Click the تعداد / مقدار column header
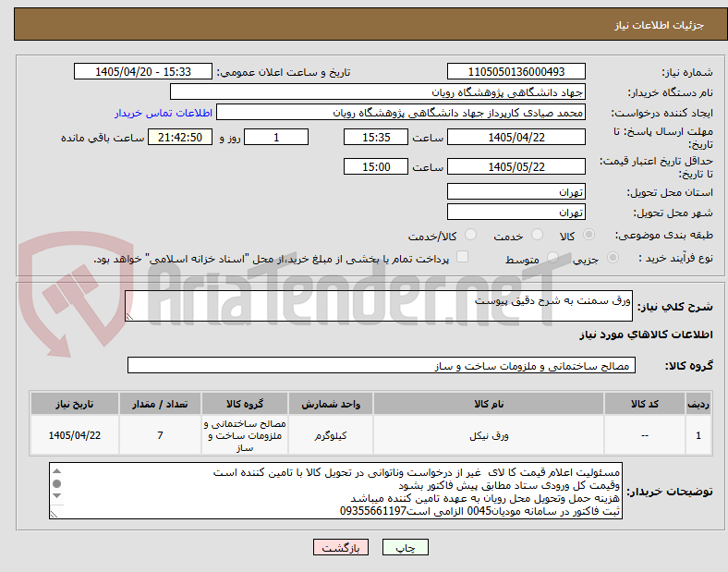 [160, 404]
